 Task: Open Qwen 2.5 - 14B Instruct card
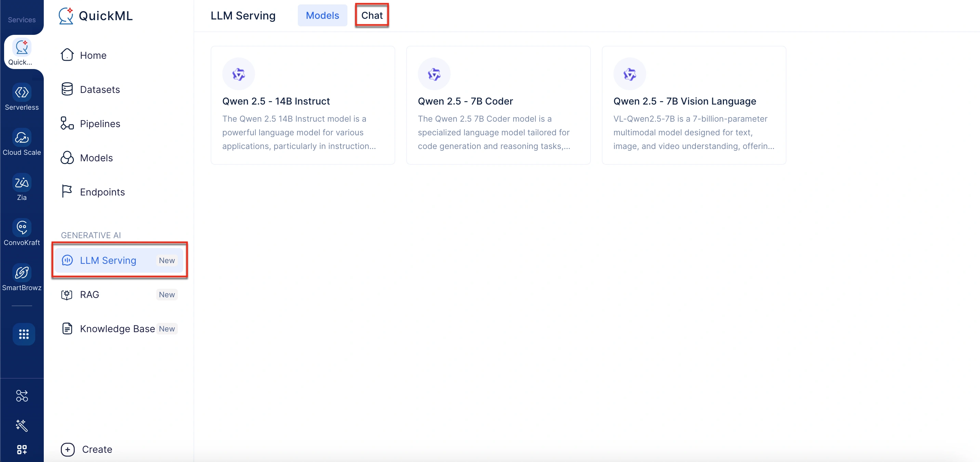tap(303, 105)
